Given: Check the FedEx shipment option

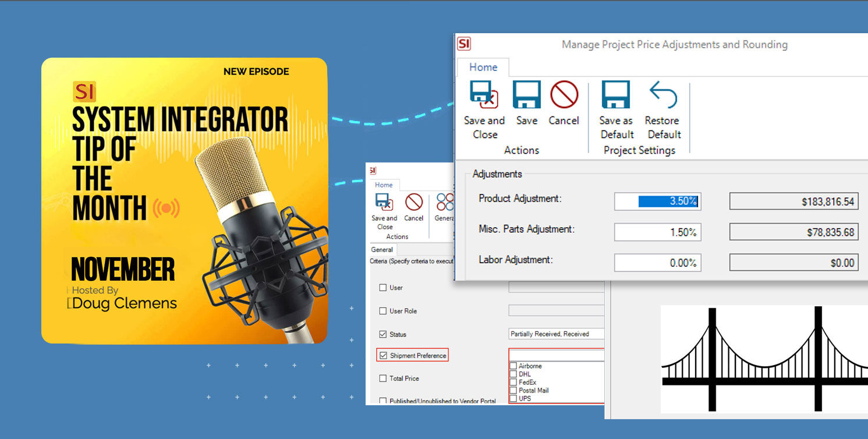Looking at the screenshot, I should pos(513,383).
